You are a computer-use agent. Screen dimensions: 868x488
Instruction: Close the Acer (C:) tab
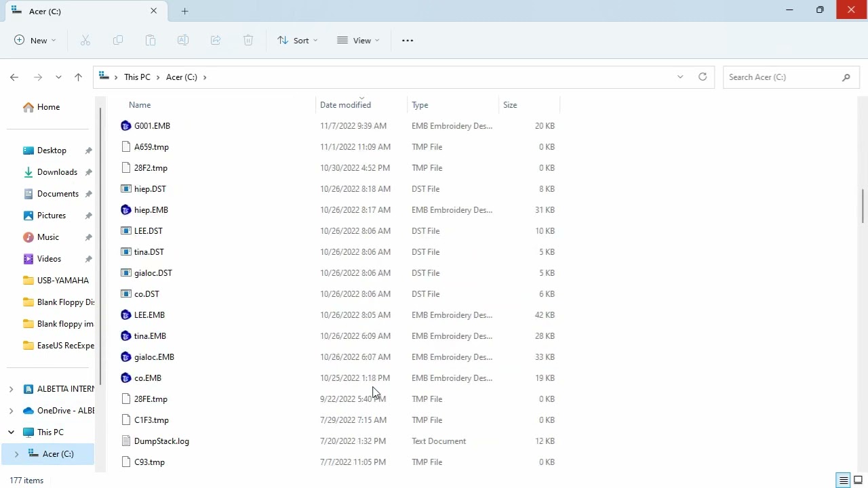tap(153, 11)
